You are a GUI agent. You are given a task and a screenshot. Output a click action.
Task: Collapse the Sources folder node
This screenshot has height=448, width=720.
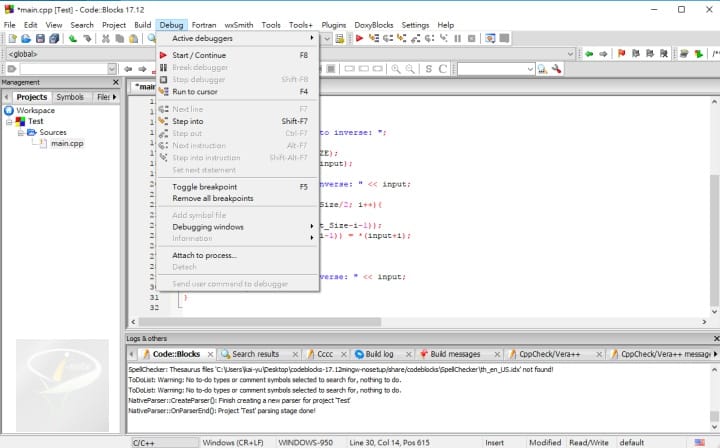[x=20, y=132]
